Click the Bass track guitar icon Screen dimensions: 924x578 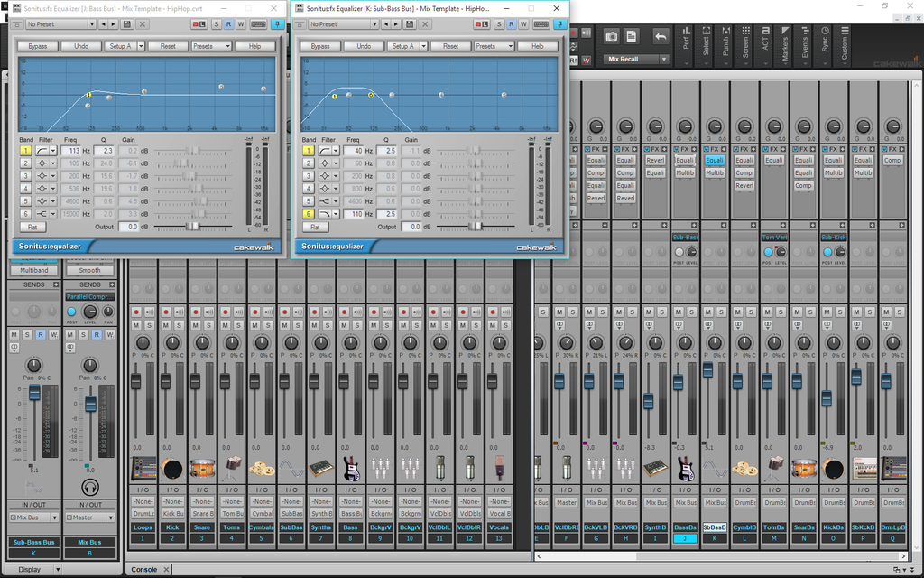[x=351, y=468]
